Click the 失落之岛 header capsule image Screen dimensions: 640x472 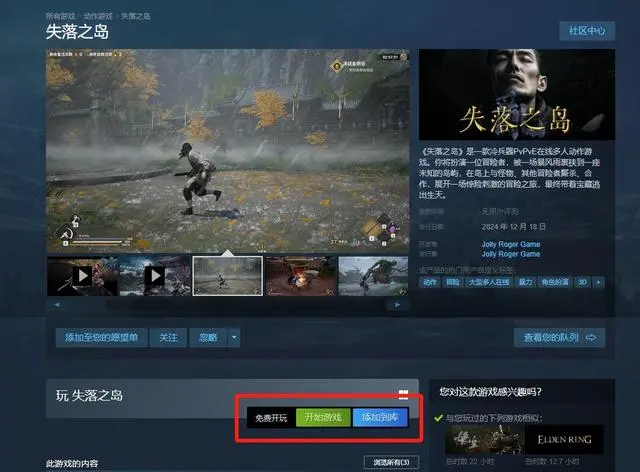(517, 95)
